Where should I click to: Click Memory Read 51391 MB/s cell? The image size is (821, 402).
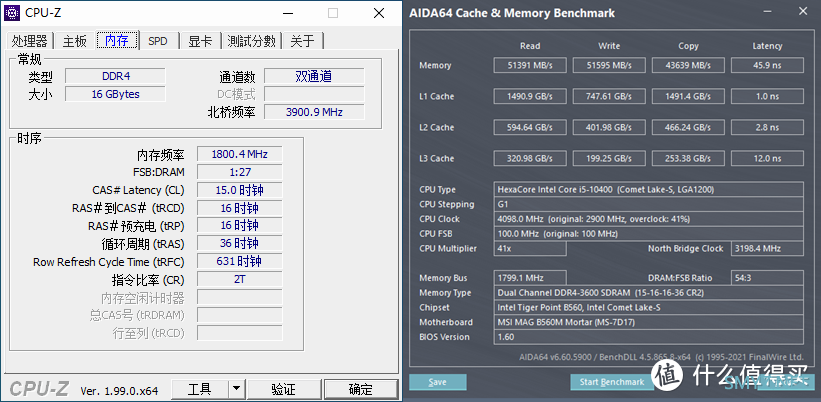coord(530,65)
